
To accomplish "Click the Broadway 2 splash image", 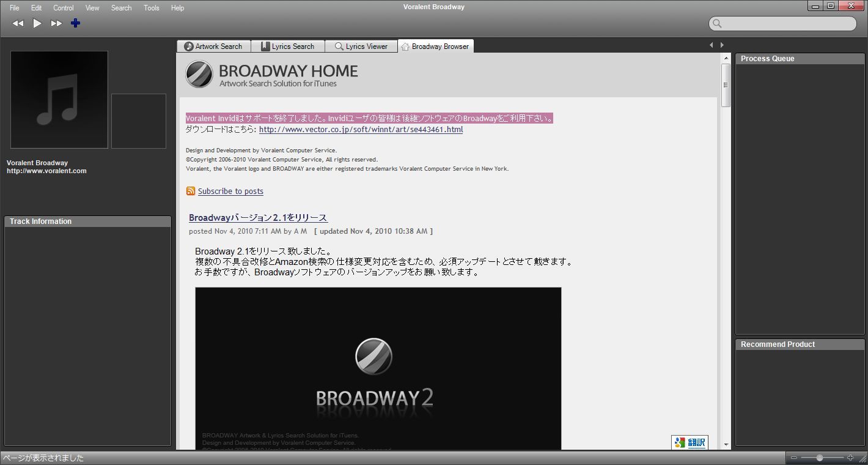I will point(378,369).
